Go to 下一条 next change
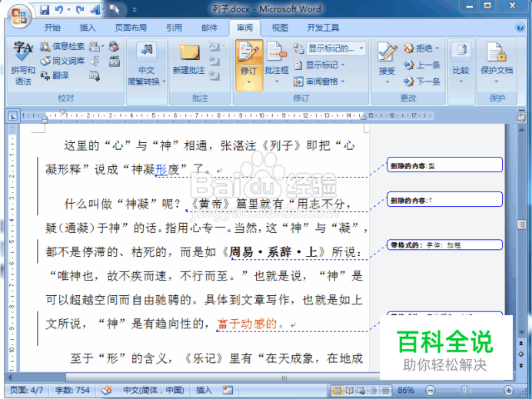The width and height of the screenshot is (532, 399). pyautogui.click(x=422, y=81)
